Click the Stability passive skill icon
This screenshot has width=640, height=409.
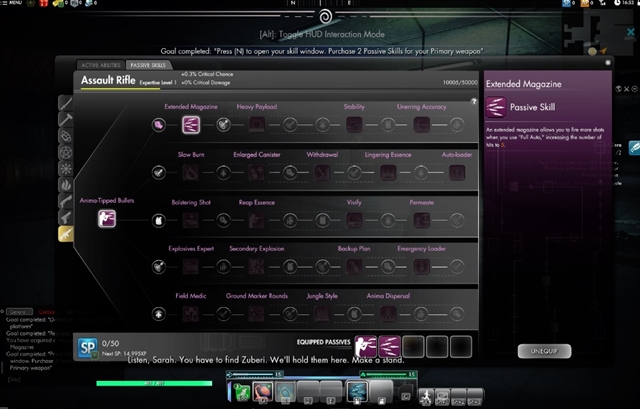pos(354,124)
